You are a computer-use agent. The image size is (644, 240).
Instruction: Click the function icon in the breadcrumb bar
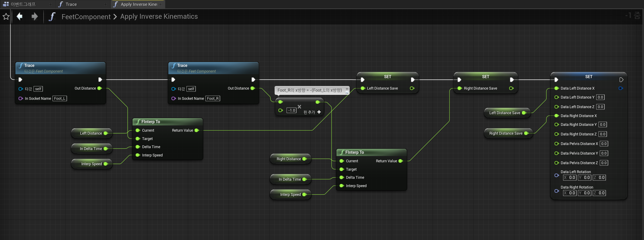[52, 17]
